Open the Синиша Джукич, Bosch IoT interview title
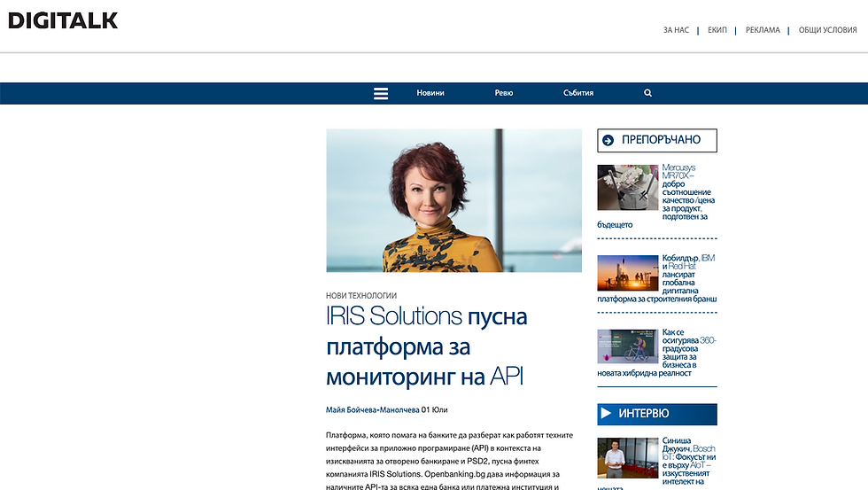Screen dimensions: 868x490 [689, 463]
